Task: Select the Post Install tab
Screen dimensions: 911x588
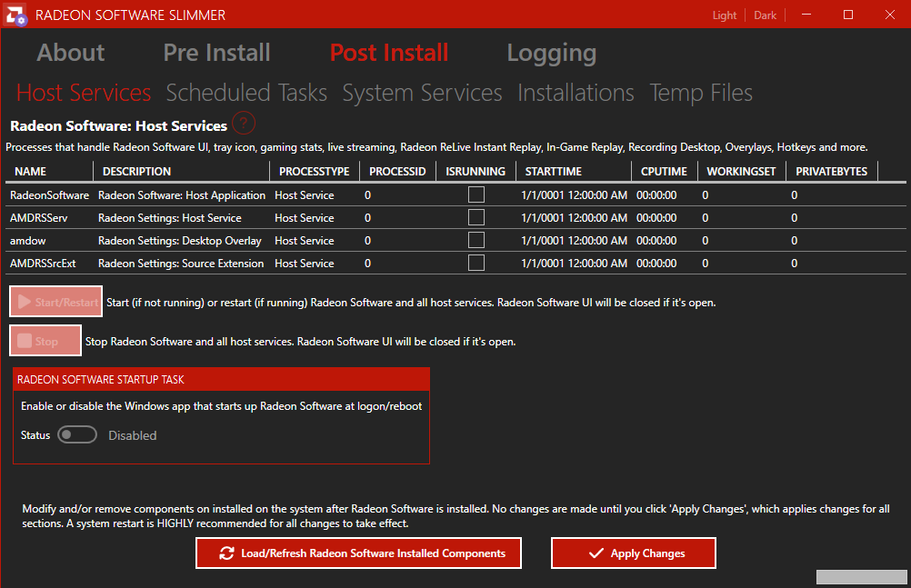Action: point(389,53)
